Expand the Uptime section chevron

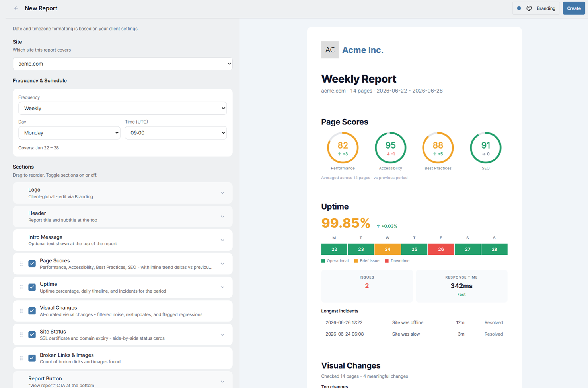pyautogui.click(x=222, y=287)
